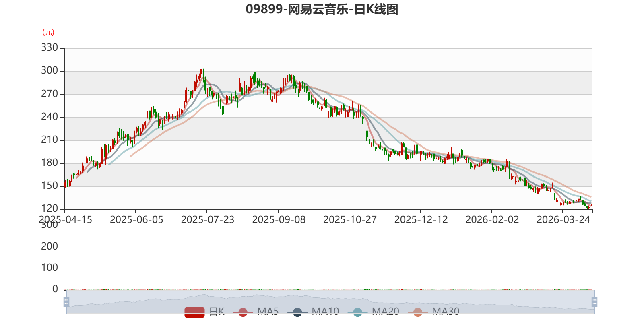Click the 240 price axis label
Viewport: 644px width, 322px height.
[x=50, y=117]
